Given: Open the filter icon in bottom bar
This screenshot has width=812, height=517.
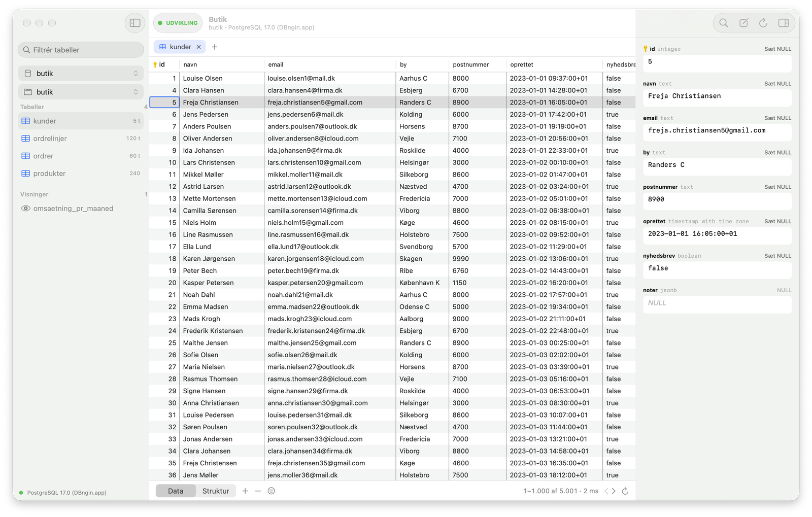Looking at the screenshot, I should click(x=272, y=491).
